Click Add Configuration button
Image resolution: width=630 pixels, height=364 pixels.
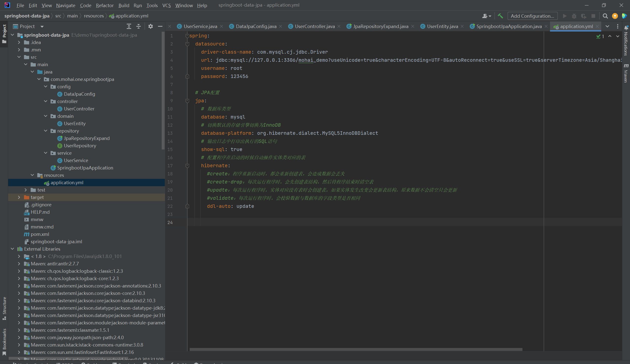point(532,16)
